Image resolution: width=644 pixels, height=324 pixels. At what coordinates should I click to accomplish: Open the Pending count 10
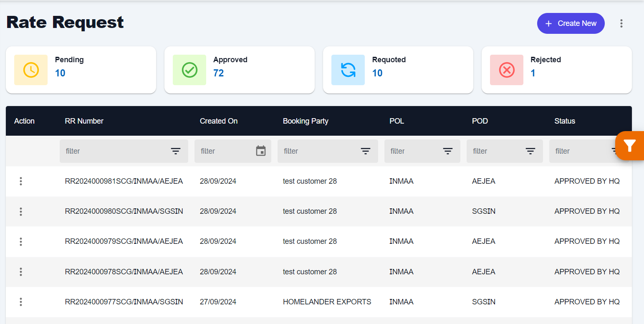60,73
